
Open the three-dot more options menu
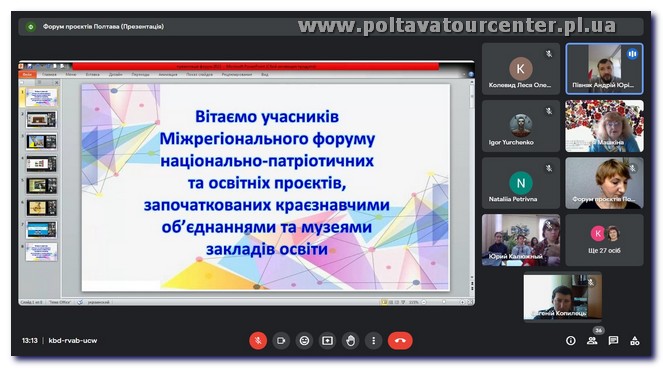tap(373, 341)
